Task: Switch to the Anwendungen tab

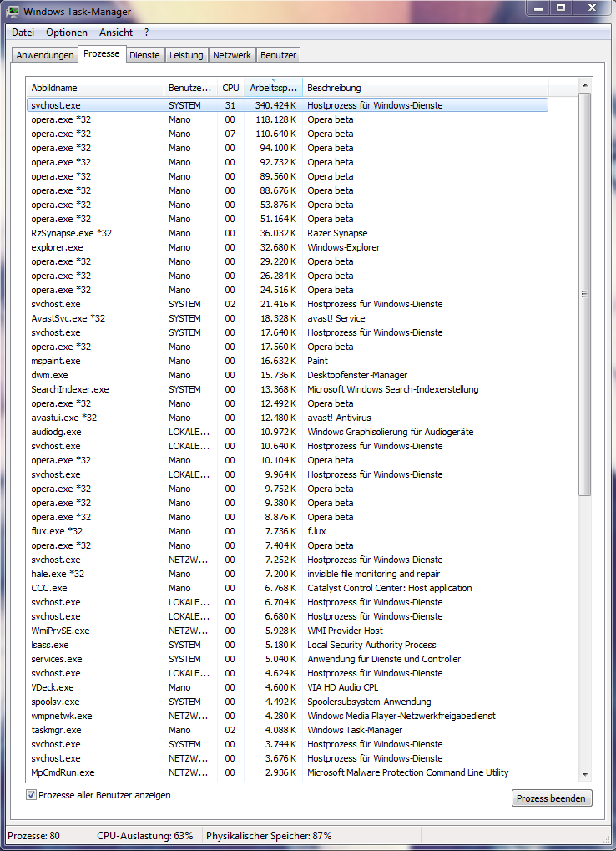Action: pyautogui.click(x=45, y=55)
